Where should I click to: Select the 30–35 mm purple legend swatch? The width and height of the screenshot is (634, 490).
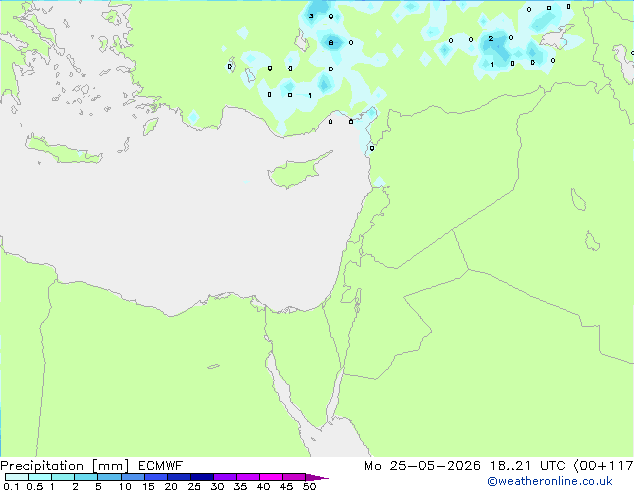click(x=224, y=477)
